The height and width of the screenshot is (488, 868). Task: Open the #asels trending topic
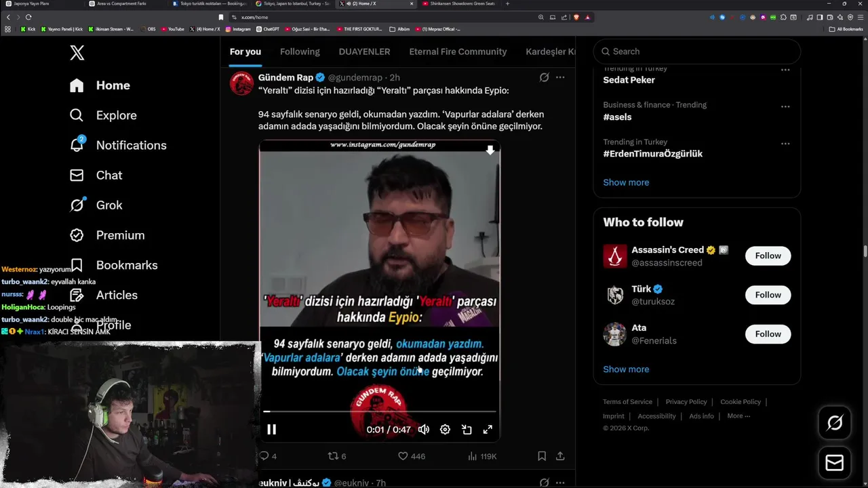point(617,117)
